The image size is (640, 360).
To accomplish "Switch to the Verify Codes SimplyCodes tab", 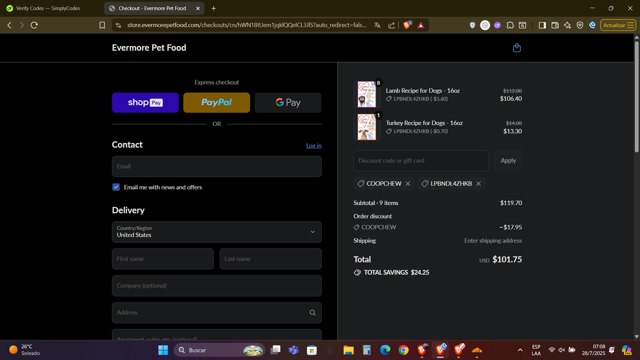I will [48, 8].
